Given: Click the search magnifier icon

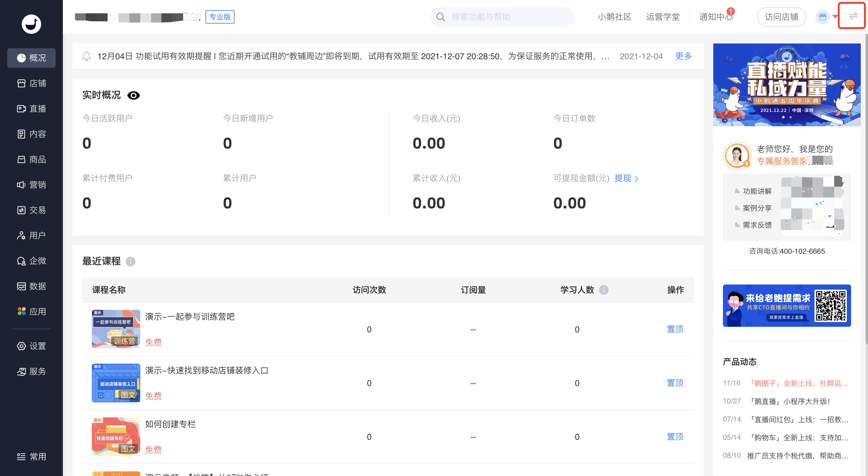Looking at the screenshot, I should click(440, 17).
